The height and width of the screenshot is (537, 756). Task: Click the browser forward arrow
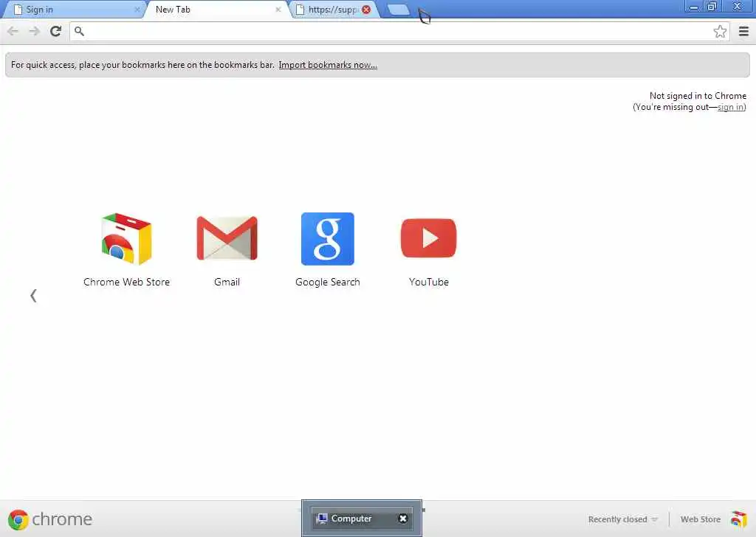tap(34, 31)
